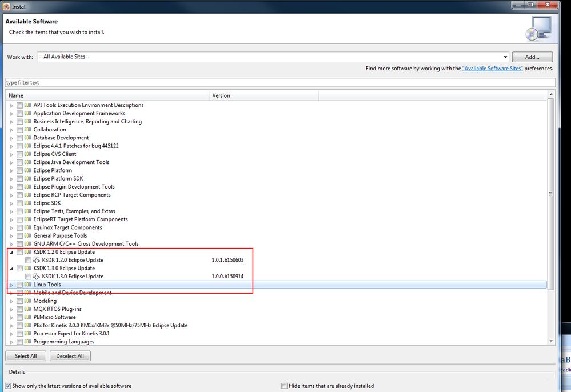Click the Deselect All button

point(70,356)
